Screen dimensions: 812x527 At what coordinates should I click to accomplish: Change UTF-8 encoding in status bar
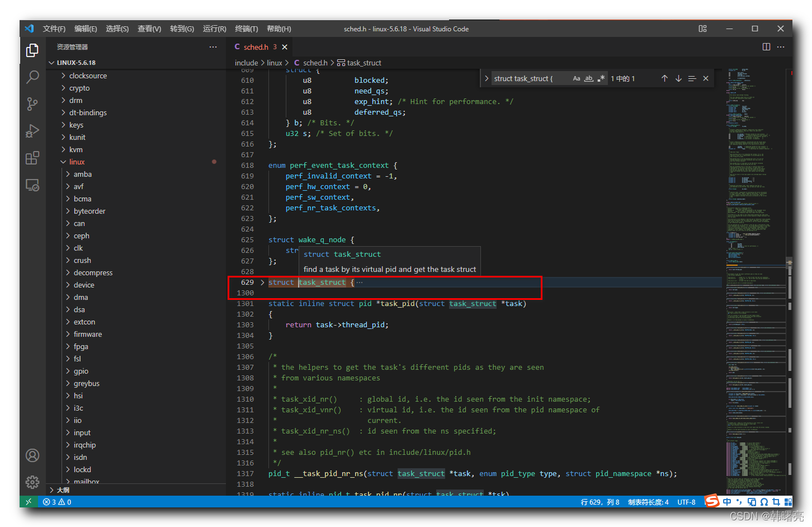coord(686,502)
